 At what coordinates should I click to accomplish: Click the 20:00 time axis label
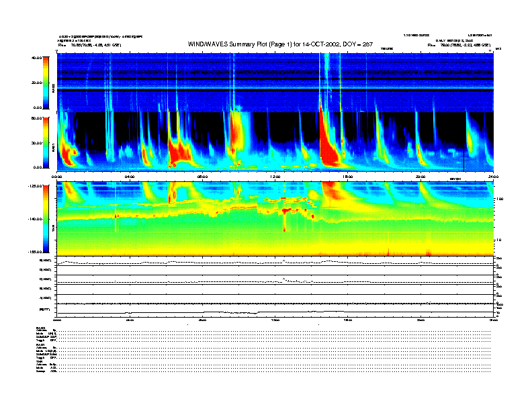420,177
